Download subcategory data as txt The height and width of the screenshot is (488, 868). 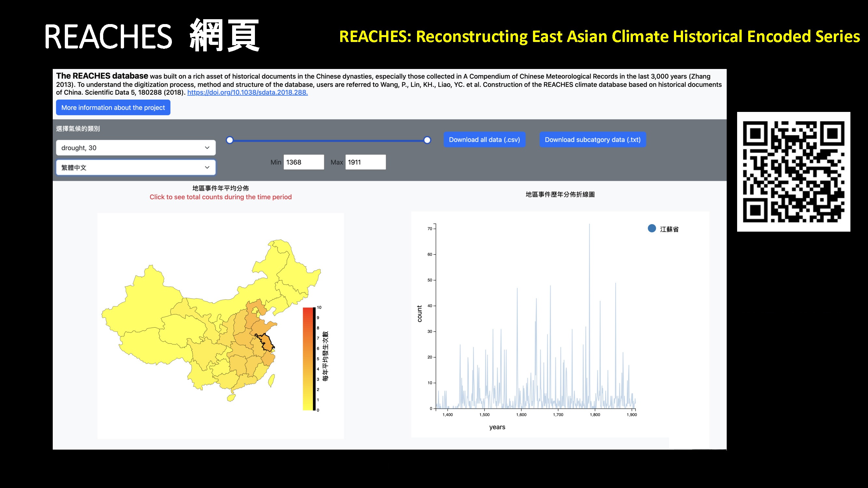pos(592,140)
